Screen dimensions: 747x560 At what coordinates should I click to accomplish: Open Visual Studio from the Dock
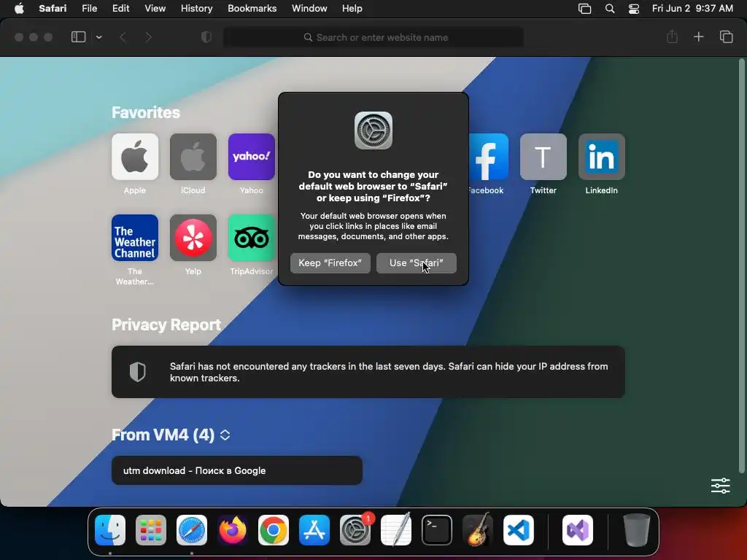[578, 530]
